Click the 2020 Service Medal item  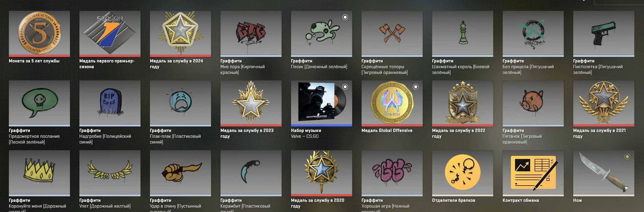322,173
